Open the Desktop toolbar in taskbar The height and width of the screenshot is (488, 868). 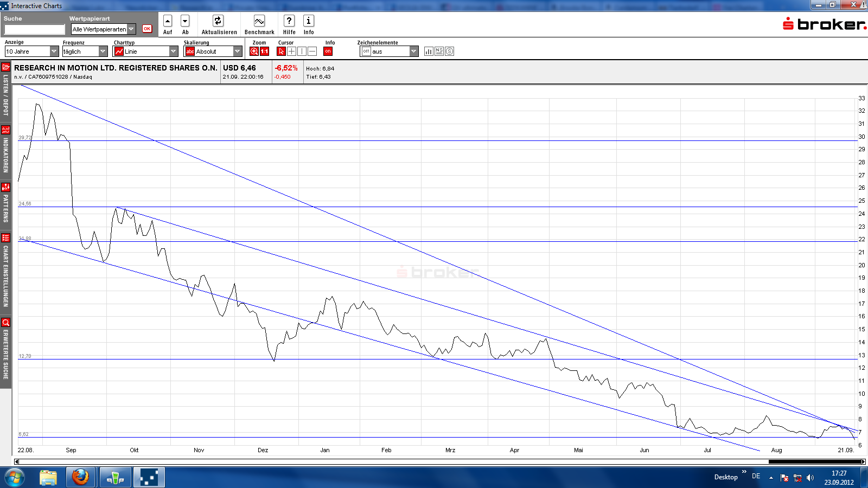(726, 477)
